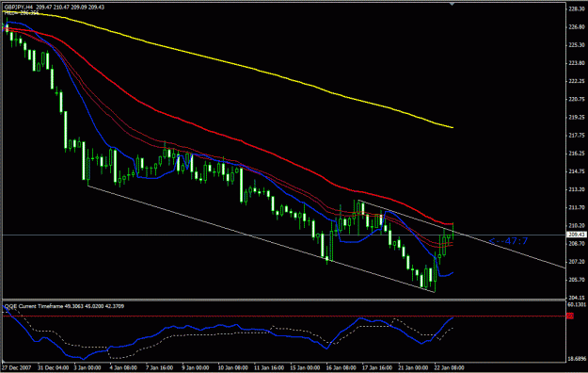Click the 31 Dec 04:00 time label
The height and width of the screenshot is (373, 588).
54,367
